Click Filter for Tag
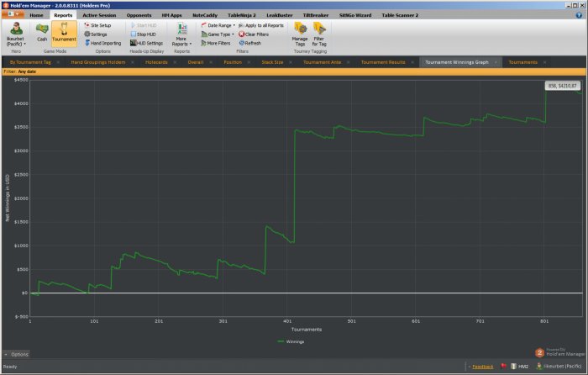588x375 pixels. (x=319, y=34)
